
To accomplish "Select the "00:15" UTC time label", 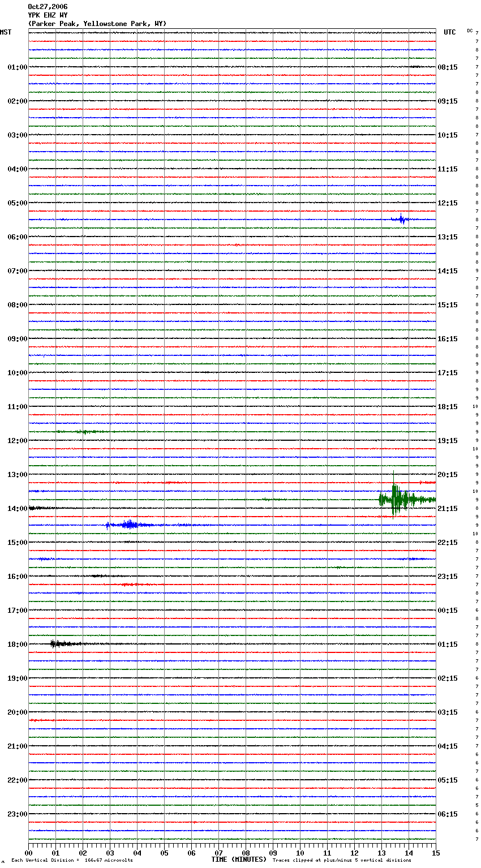I will point(448,611).
